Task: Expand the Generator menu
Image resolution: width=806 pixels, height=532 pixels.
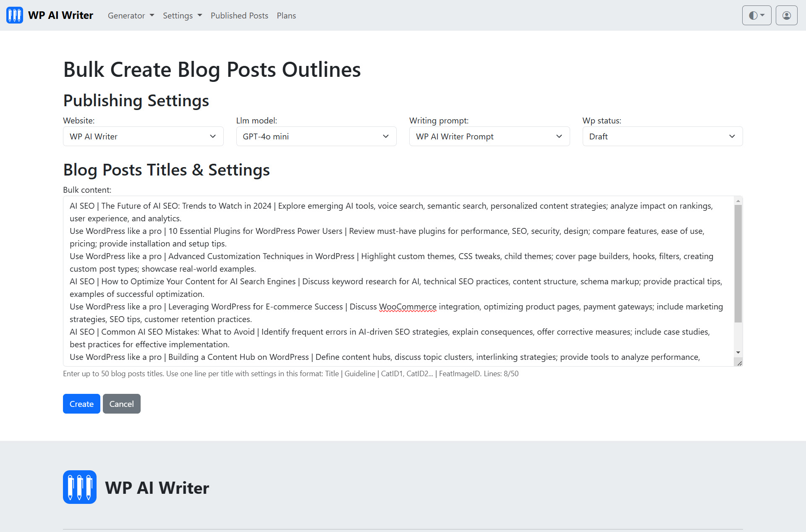Action: [x=131, y=15]
